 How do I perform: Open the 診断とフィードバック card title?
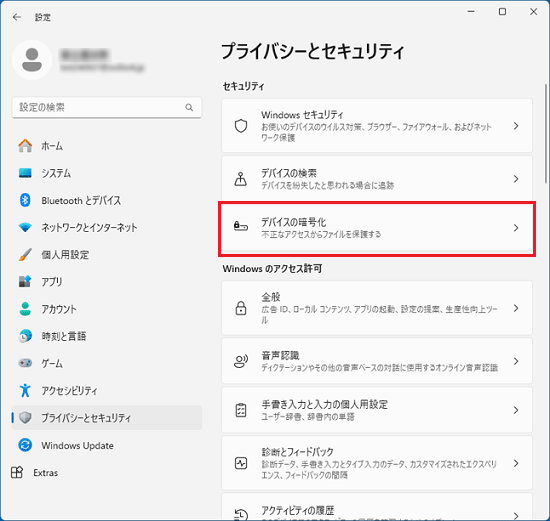(297, 452)
